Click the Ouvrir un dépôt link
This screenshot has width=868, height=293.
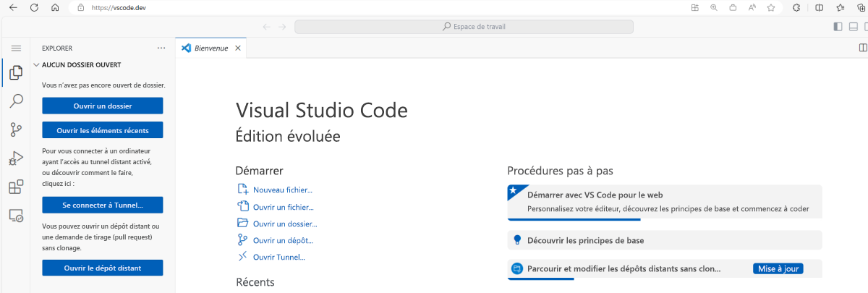[283, 240]
